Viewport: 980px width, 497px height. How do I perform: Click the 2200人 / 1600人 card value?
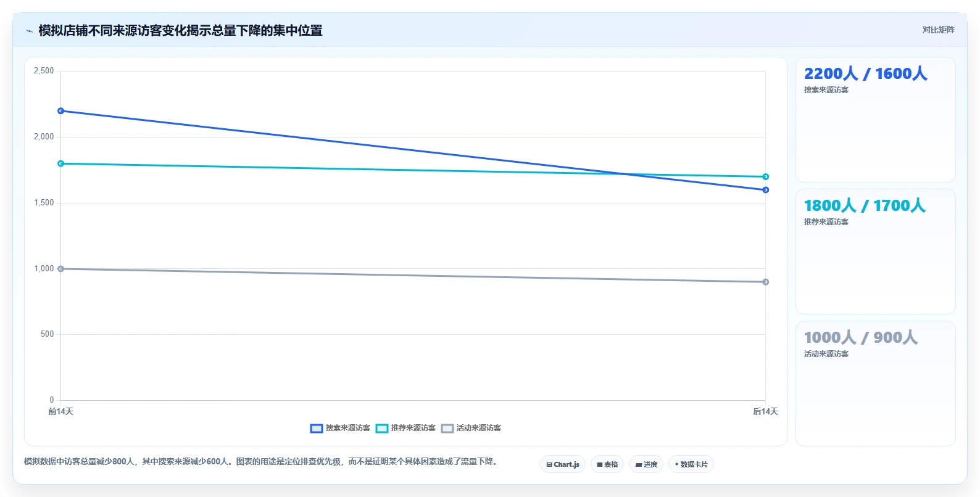click(865, 74)
